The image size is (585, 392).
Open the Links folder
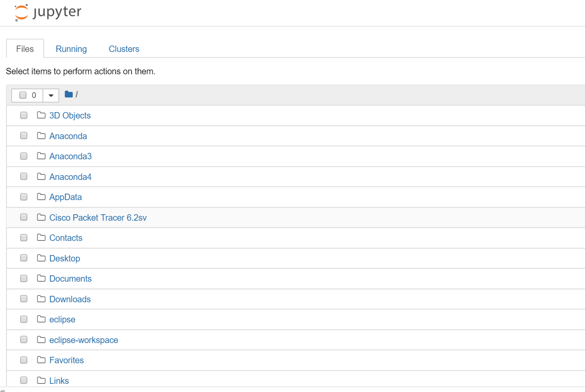(x=59, y=381)
